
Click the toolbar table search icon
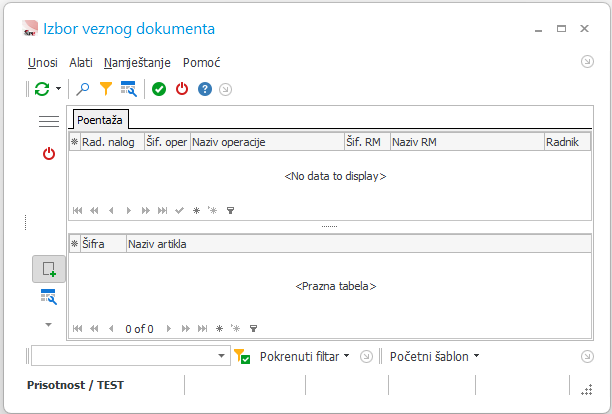128,89
